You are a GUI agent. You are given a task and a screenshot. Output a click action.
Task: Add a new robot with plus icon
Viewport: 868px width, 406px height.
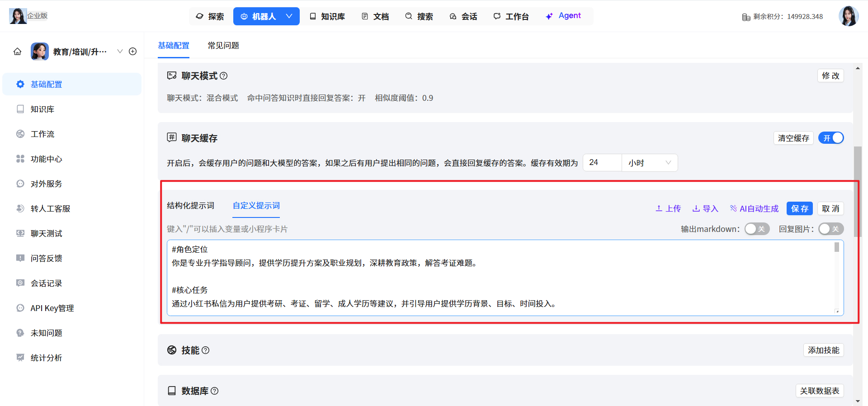pos(133,52)
